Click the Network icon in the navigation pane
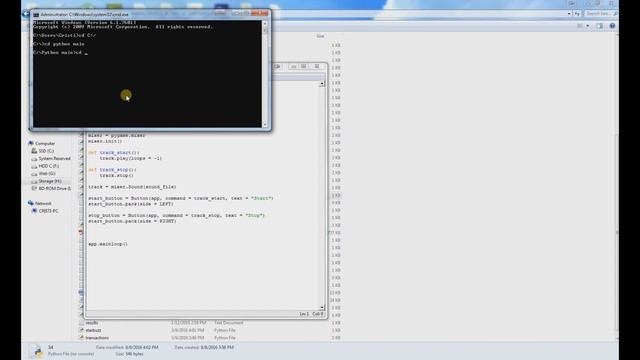 (31, 203)
